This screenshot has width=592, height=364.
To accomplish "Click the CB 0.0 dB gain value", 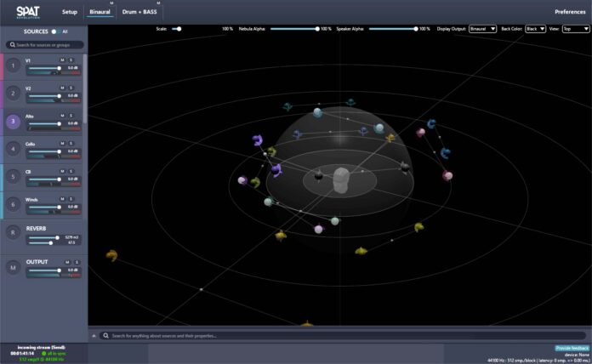I will click(73, 179).
